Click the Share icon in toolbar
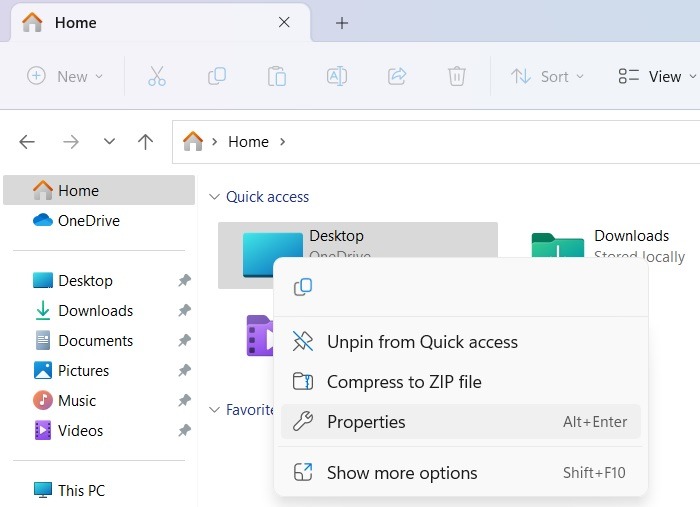Viewport: 700px width, 507px height. (397, 76)
